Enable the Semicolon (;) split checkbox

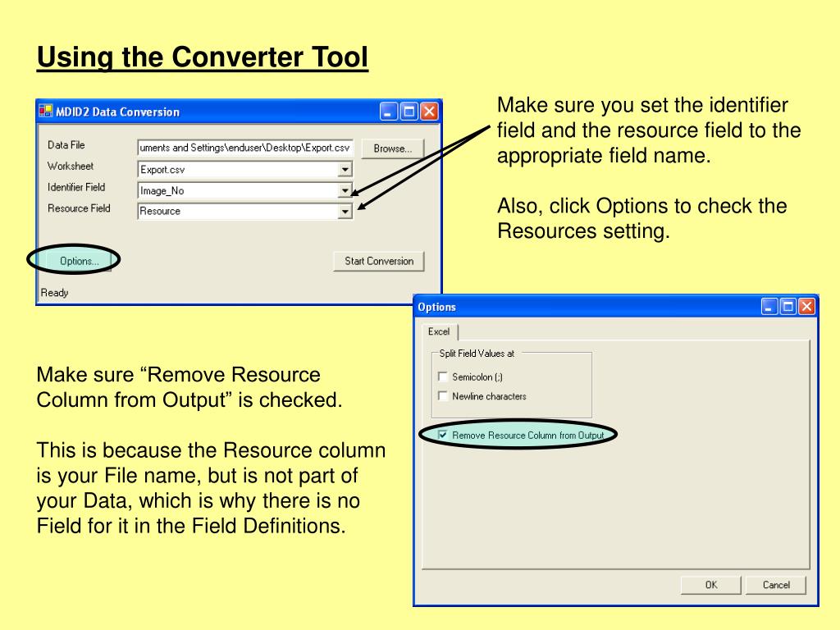(442, 377)
